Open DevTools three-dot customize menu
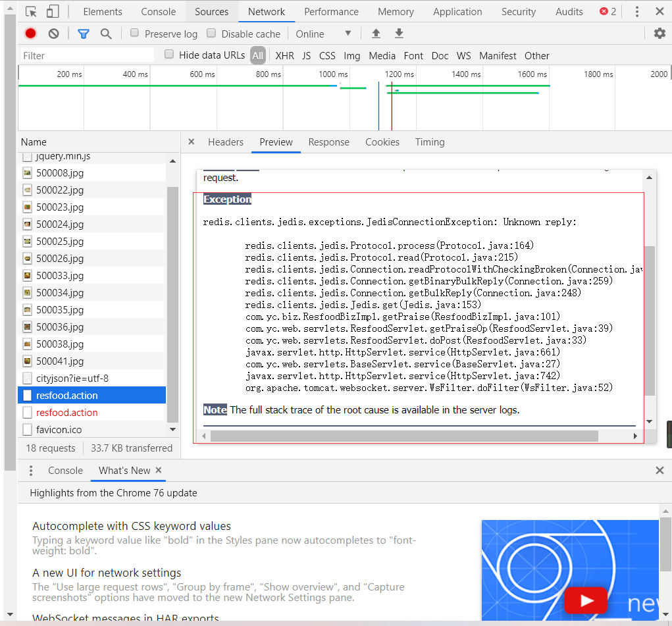672x626 pixels. (637, 12)
